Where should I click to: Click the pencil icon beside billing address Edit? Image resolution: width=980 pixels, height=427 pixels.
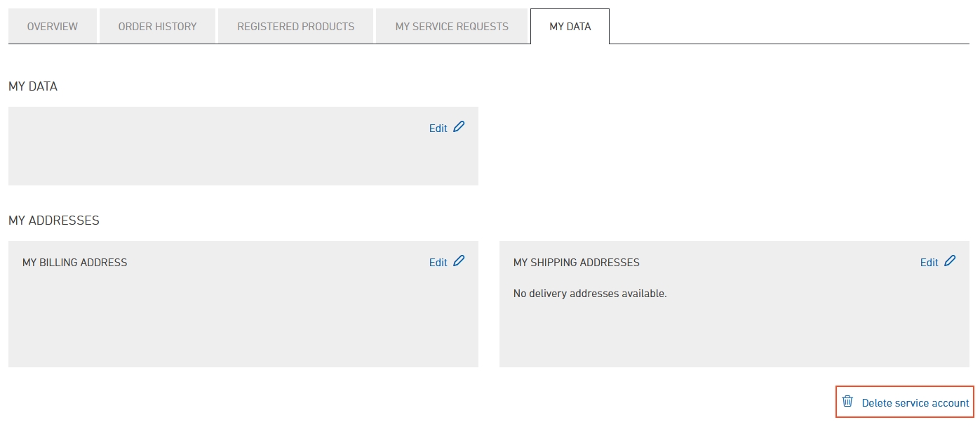[459, 261]
